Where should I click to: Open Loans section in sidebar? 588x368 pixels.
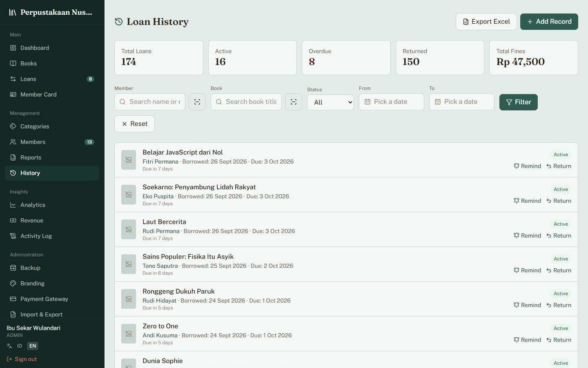pyautogui.click(x=52, y=79)
